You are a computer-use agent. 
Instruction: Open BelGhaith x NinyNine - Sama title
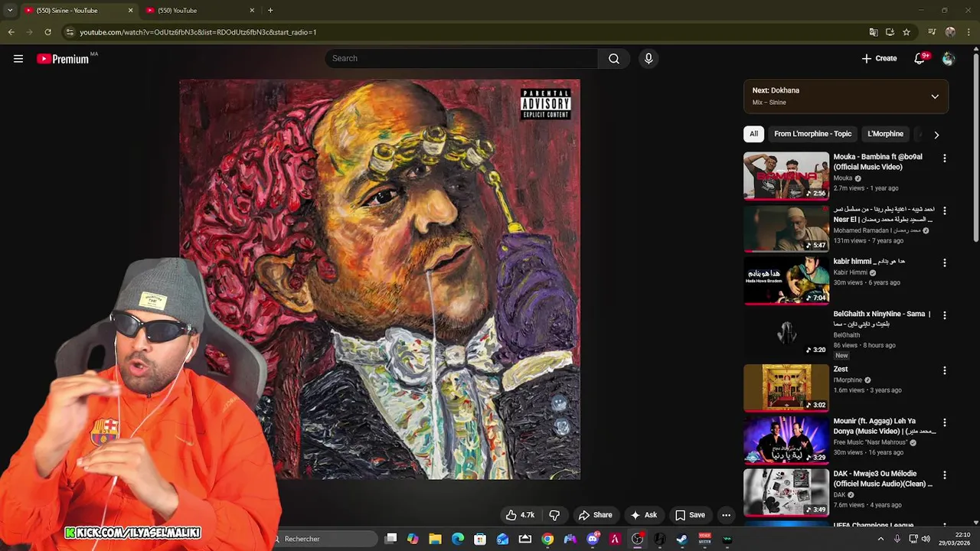click(x=881, y=319)
